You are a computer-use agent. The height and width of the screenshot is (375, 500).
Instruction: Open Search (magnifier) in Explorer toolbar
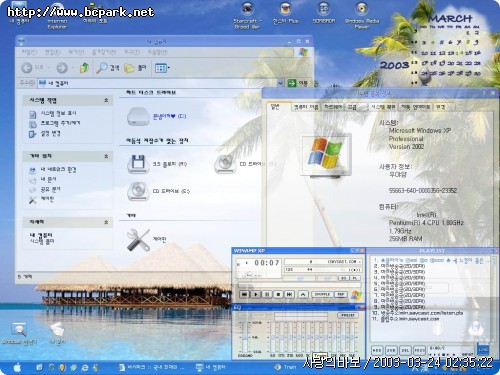[x=107, y=68]
